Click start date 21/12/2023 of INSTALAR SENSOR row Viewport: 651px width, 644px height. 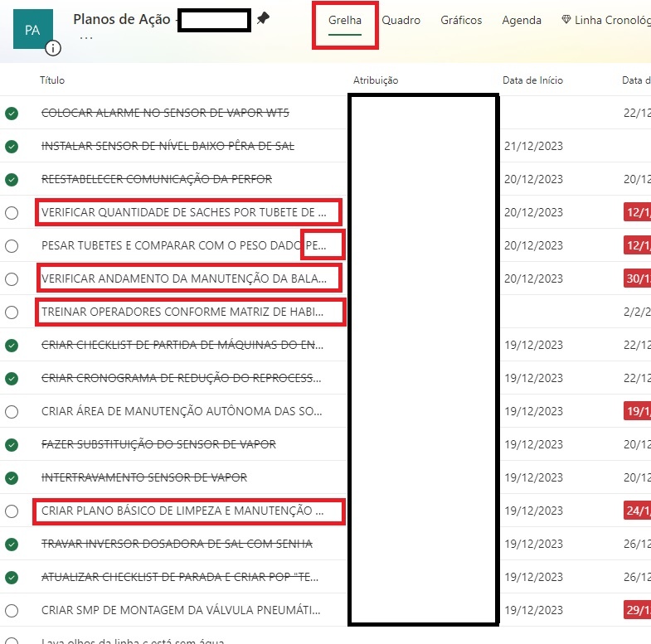click(533, 146)
